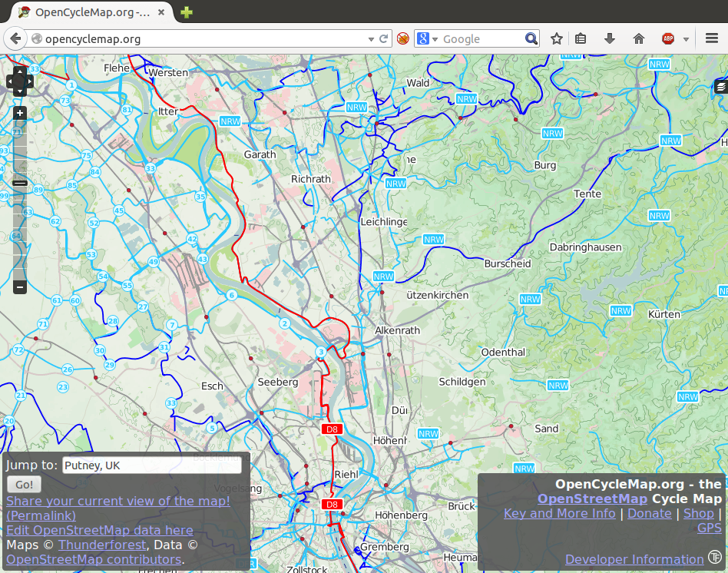
Task: Open the Donate link
Action: click(650, 514)
